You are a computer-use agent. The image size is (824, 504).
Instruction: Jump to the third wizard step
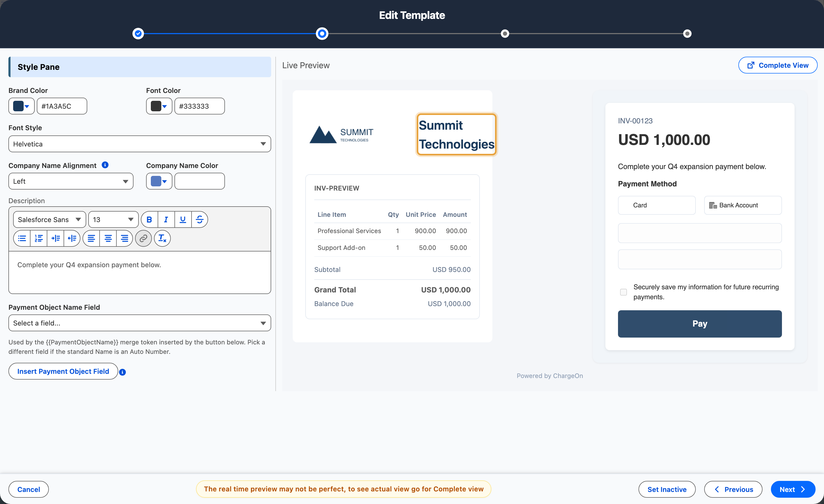pos(505,33)
